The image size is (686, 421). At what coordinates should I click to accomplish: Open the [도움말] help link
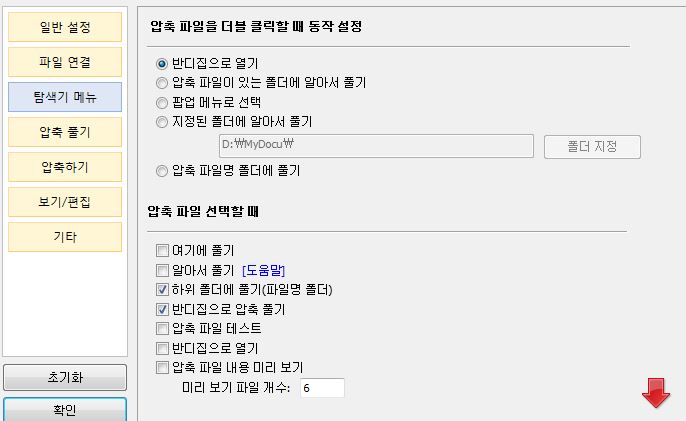[x=263, y=270]
